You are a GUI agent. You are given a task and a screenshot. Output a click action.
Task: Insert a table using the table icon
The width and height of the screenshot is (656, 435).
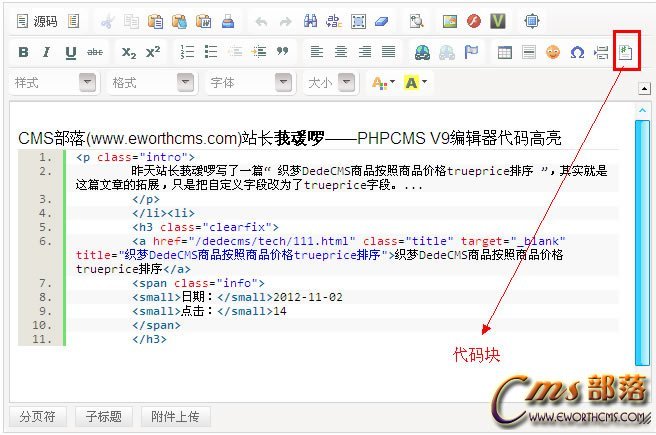(x=505, y=52)
